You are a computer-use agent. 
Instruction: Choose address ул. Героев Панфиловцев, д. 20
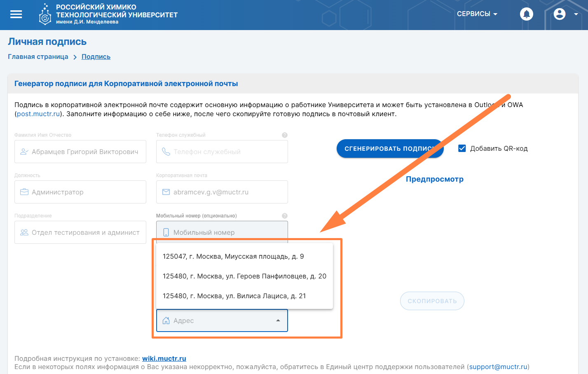click(244, 276)
